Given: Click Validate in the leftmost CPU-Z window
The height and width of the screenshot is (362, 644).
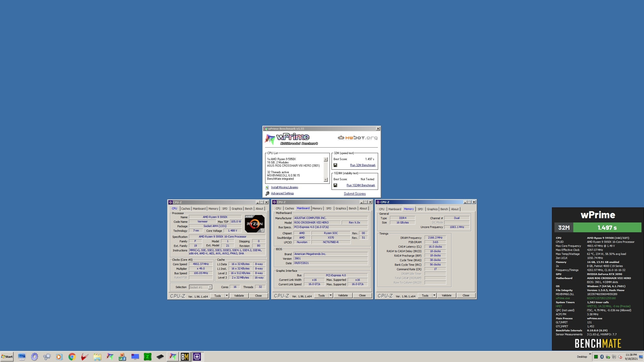Looking at the screenshot, I should click(239, 296).
